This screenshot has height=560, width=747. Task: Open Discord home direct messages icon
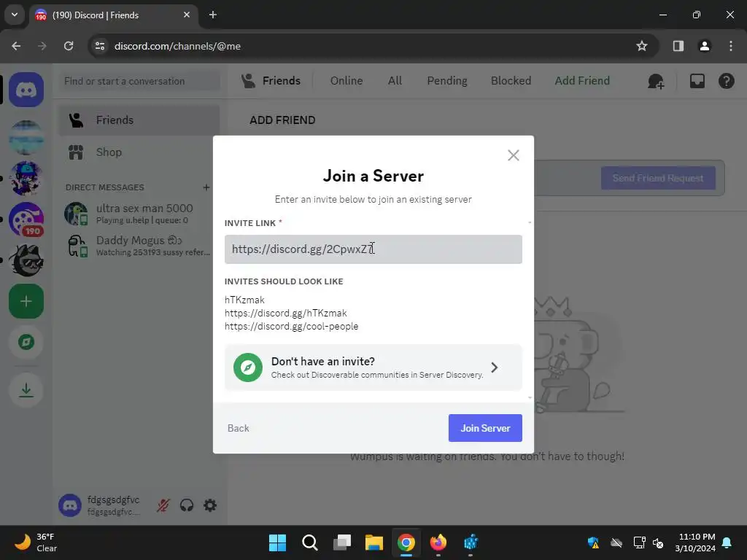[26, 90]
